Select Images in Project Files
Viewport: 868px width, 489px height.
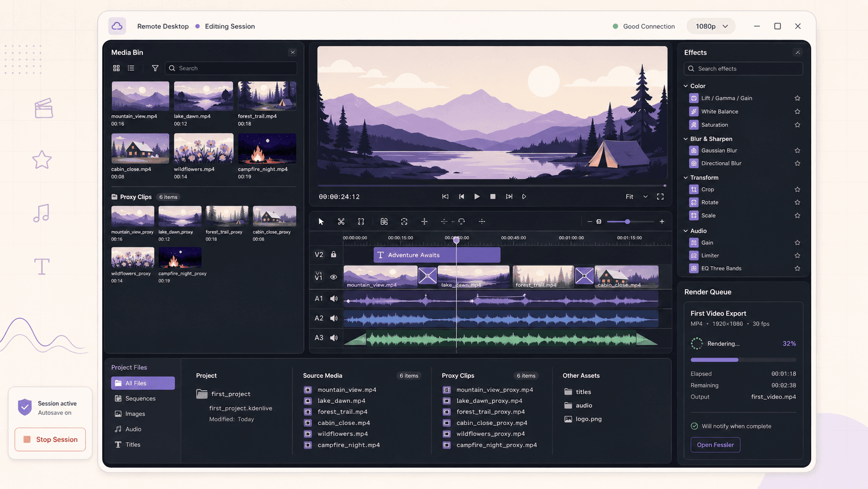click(x=130, y=414)
